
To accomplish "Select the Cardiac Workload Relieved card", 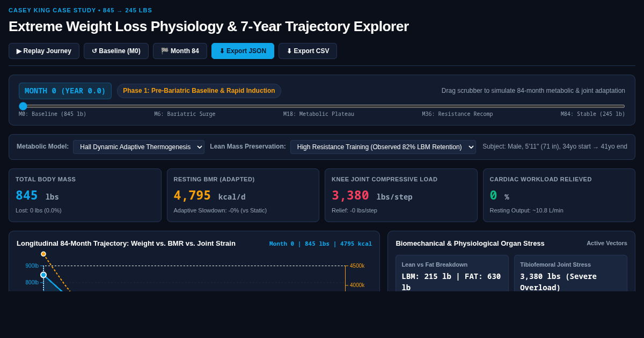I will coord(559,195).
